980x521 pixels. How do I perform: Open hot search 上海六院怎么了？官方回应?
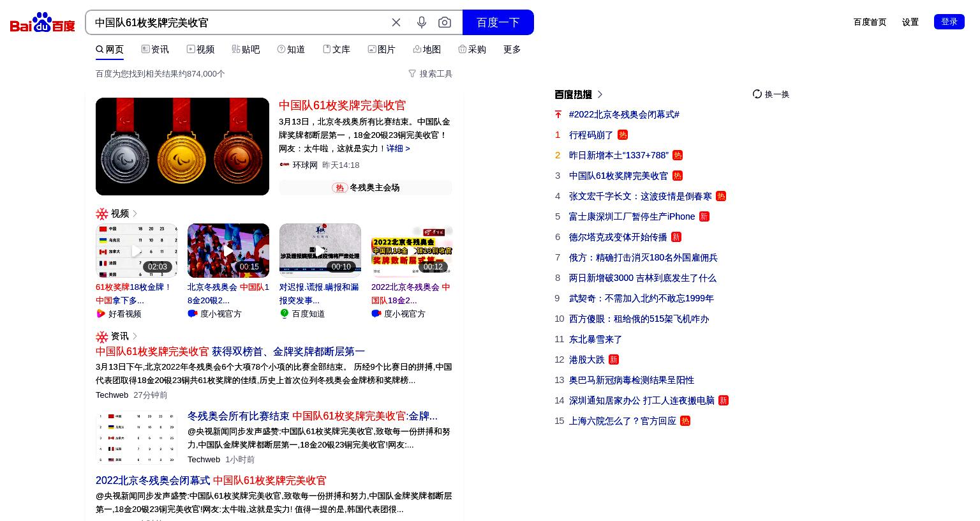(x=623, y=421)
